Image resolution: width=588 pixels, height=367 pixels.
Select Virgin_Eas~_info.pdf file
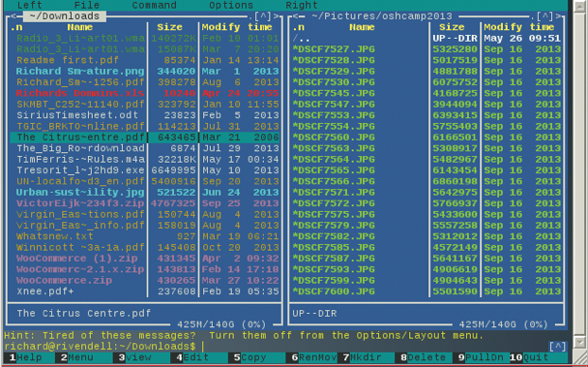(145, 226)
